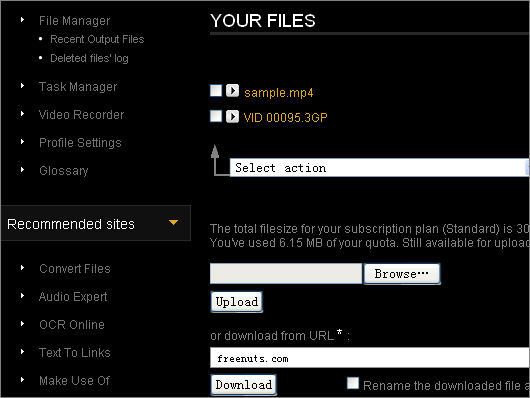Click the Text To Links bullet arrow
The width and height of the screenshot is (530, 398).
pos(22,352)
